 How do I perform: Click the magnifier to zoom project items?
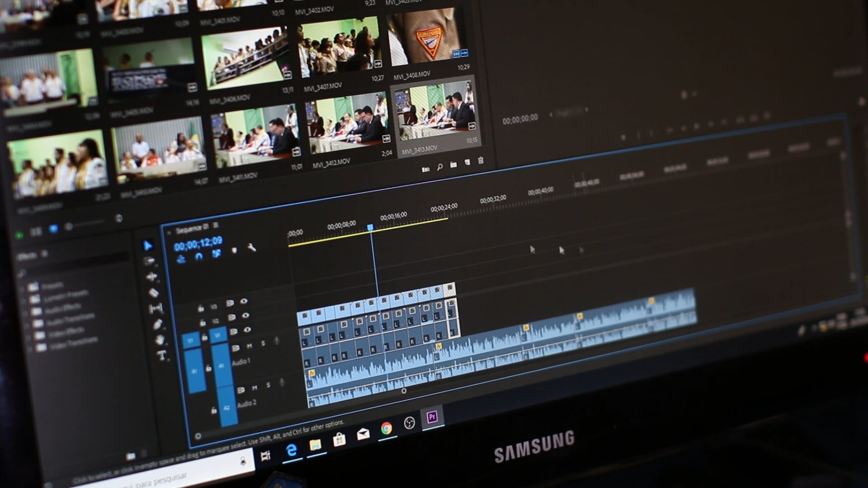(439, 166)
